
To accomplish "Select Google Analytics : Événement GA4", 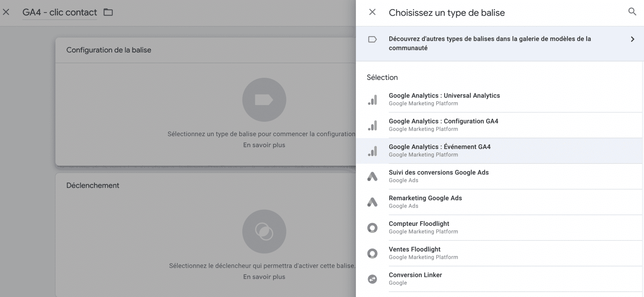I will click(500, 151).
